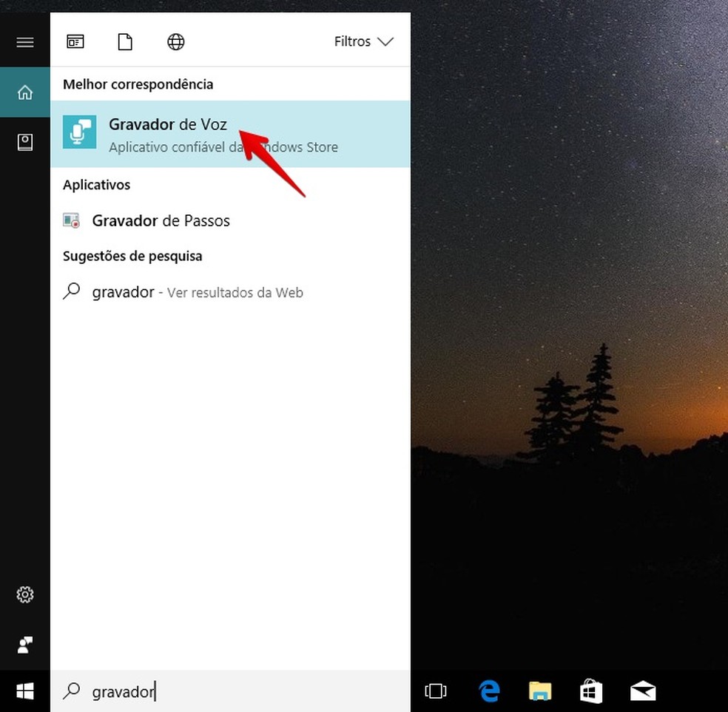Image resolution: width=728 pixels, height=712 pixels.
Task: Click Gravador de Passos under Aplicativos
Action: coord(160,220)
